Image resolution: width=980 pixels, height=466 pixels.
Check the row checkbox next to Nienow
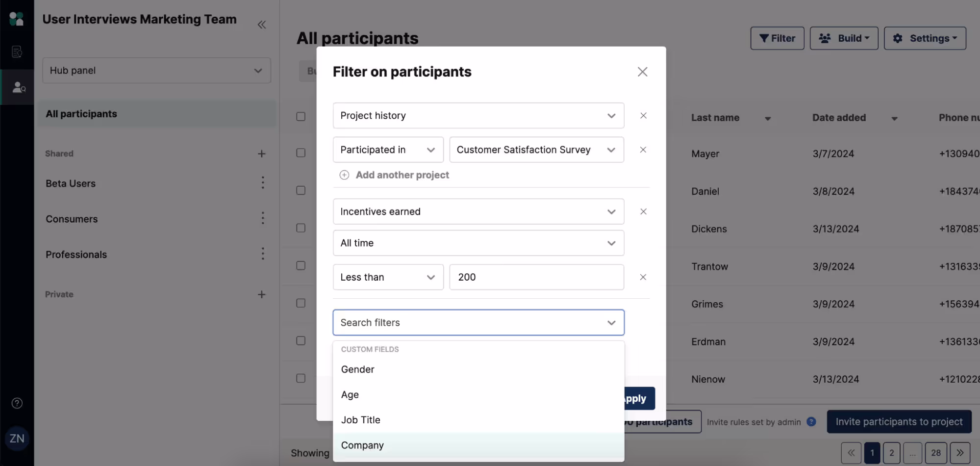tap(301, 378)
